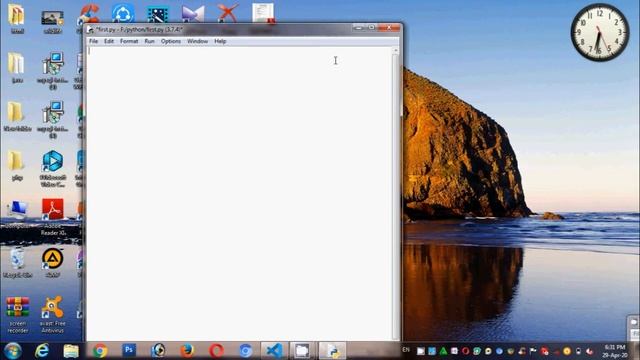640x360 pixels.
Task: Close the first.py IDLE window
Action: coord(389,28)
